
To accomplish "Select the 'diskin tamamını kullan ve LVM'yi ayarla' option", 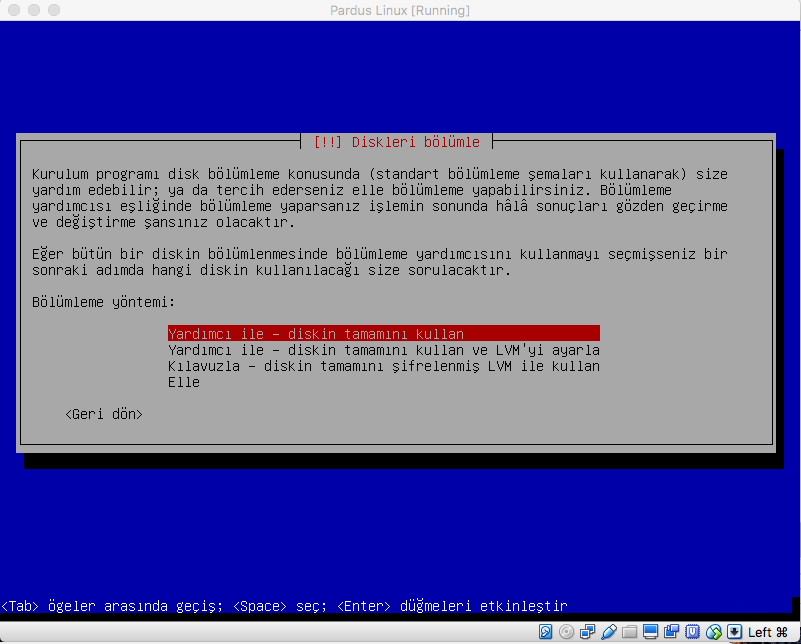I will [x=383, y=350].
